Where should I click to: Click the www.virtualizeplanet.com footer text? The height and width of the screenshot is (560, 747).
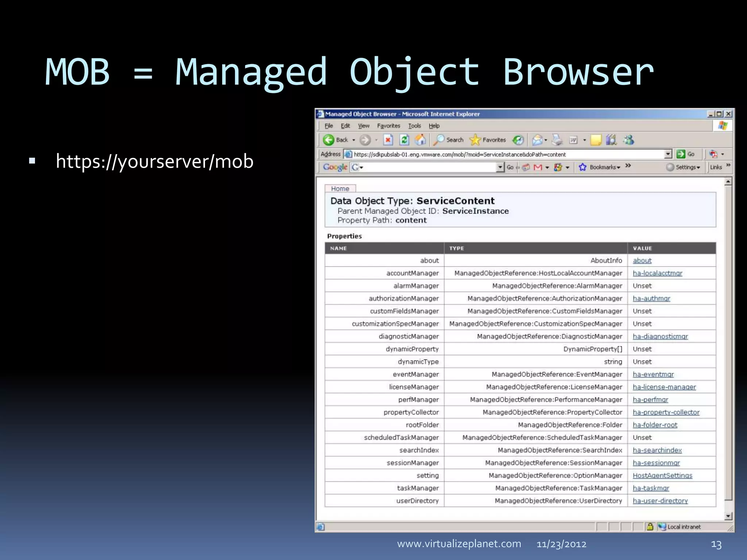point(459,544)
